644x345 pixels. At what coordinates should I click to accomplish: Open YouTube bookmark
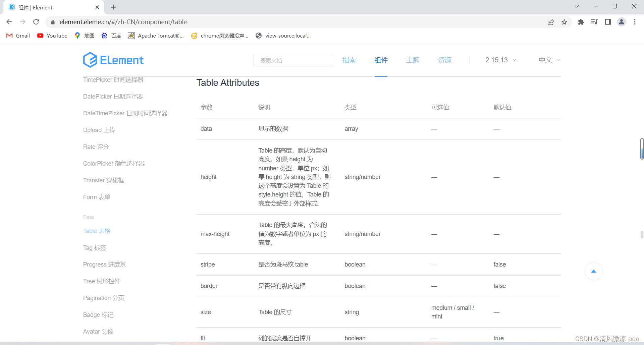click(x=52, y=36)
